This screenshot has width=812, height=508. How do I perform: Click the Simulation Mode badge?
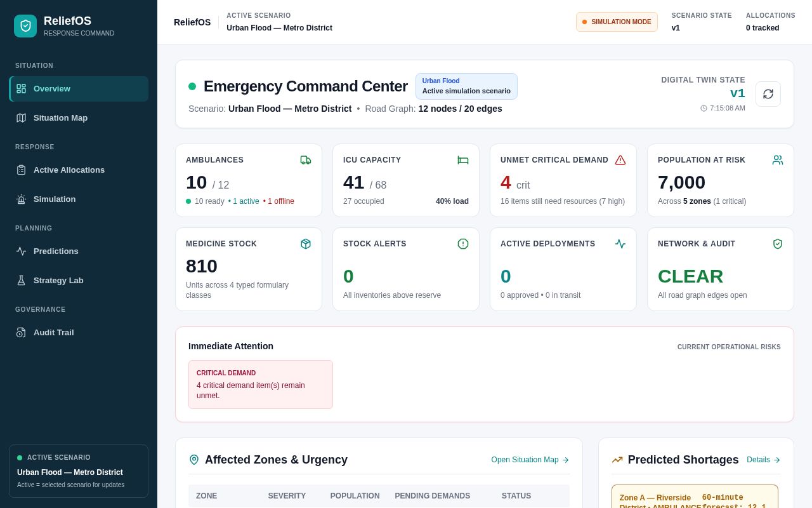pyautogui.click(x=617, y=22)
